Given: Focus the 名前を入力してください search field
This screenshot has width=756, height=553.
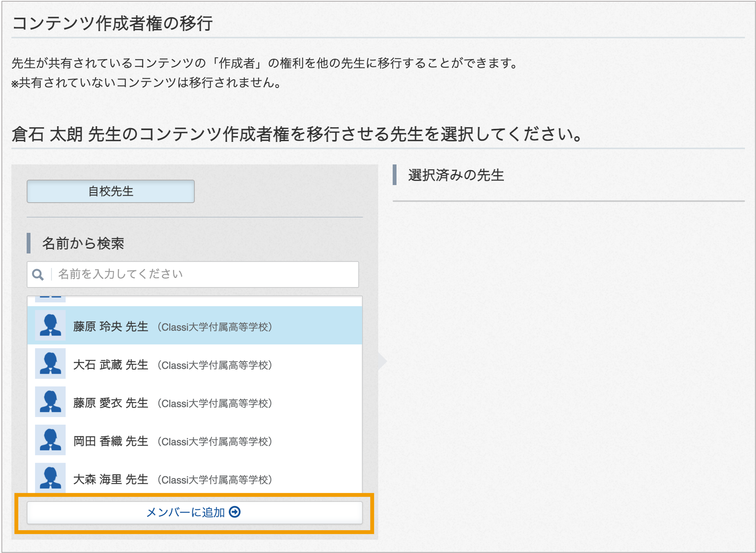Looking at the screenshot, I should [x=193, y=274].
